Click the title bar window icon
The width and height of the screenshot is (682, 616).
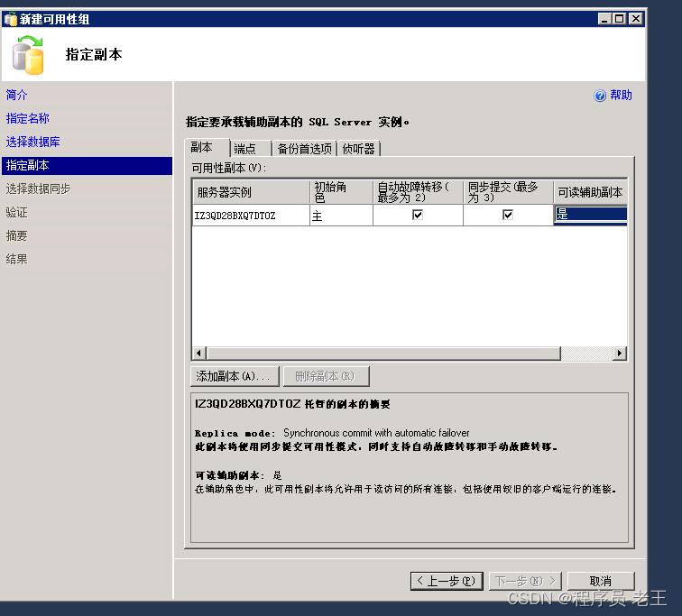(11, 19)
